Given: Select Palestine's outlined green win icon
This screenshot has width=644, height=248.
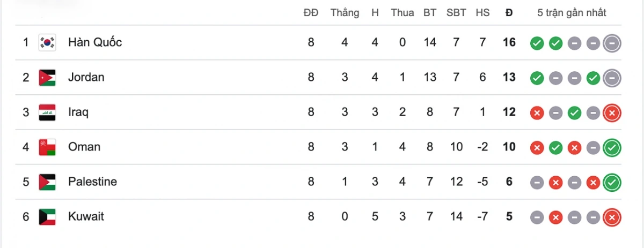Looking at the screenshot, I should (612, 183).
